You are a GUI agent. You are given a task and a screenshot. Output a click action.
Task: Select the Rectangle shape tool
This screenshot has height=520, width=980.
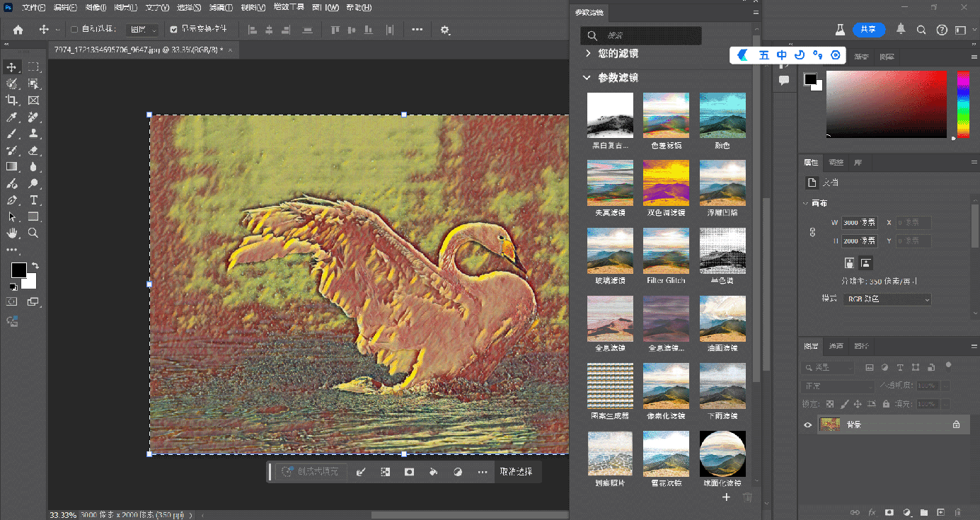coord(33,216)
